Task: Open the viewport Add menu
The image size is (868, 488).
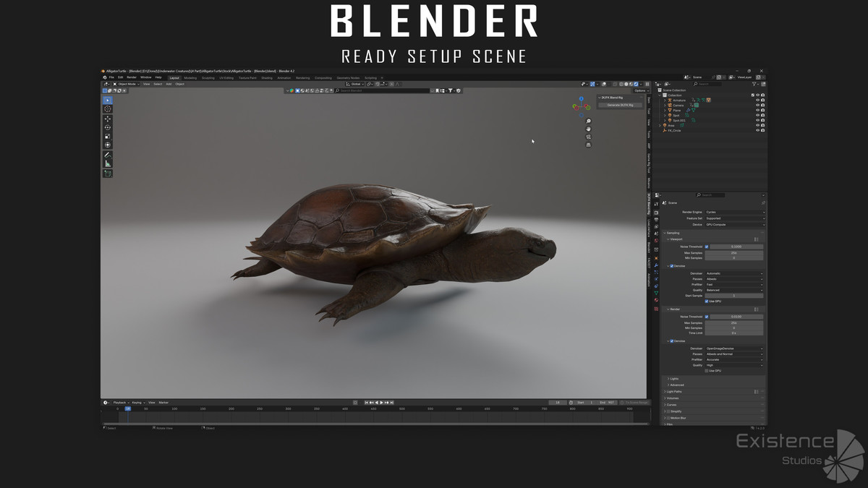Action: (x=169, y=84)
